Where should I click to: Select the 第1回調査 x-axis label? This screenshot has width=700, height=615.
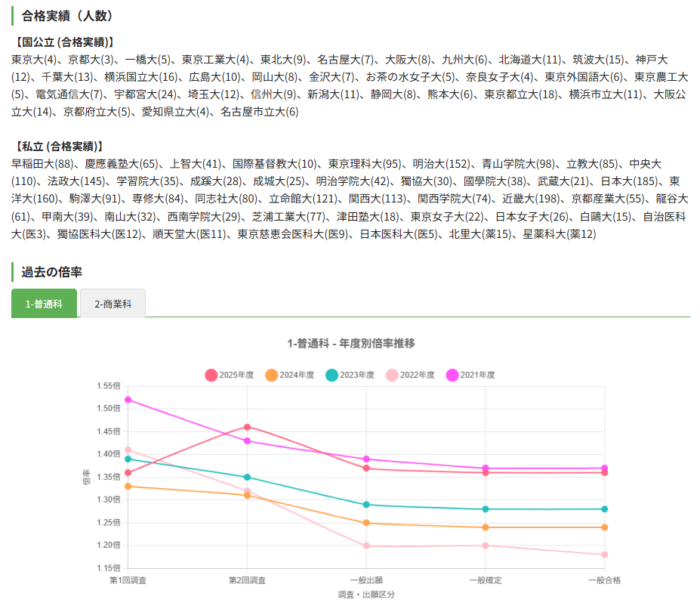pyautogui.click(x=128, y=580)
